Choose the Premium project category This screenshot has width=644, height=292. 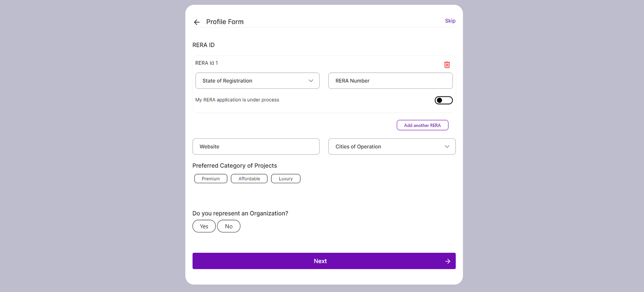(x=211, y=179)
